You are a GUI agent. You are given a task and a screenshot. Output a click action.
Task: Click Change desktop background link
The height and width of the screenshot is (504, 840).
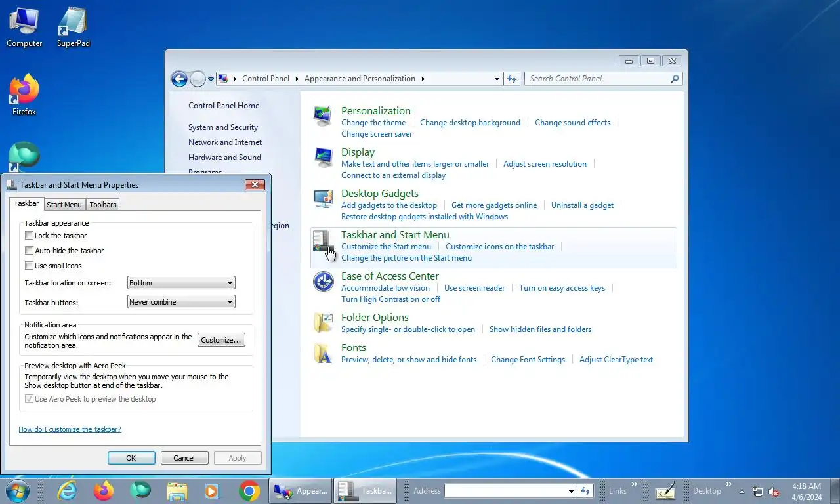click(x=470, y=123)
